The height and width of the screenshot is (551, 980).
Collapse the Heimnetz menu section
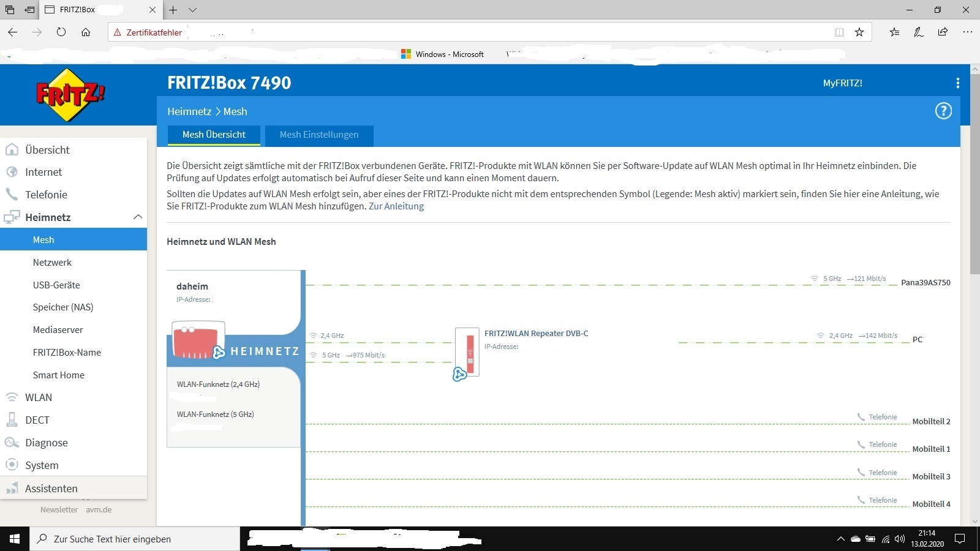coord(138,217)
